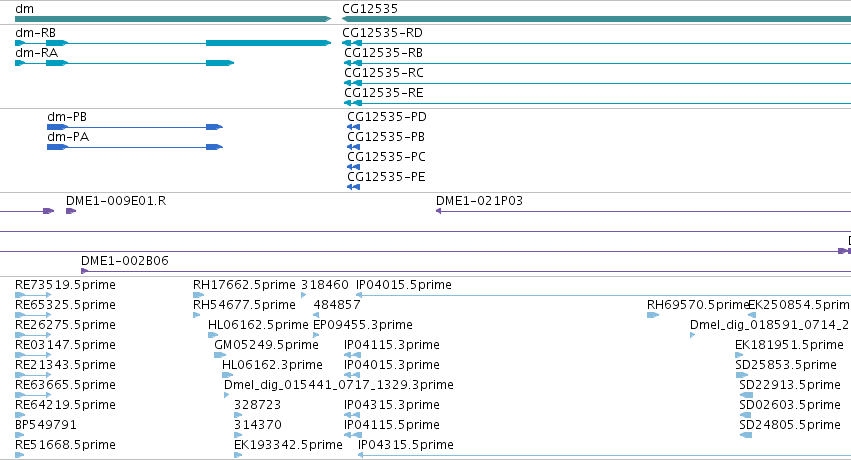The height and width of the screenshot is (460, 851).
Task: Click EK181951.5prime EST label
Action: click(789, 345)
